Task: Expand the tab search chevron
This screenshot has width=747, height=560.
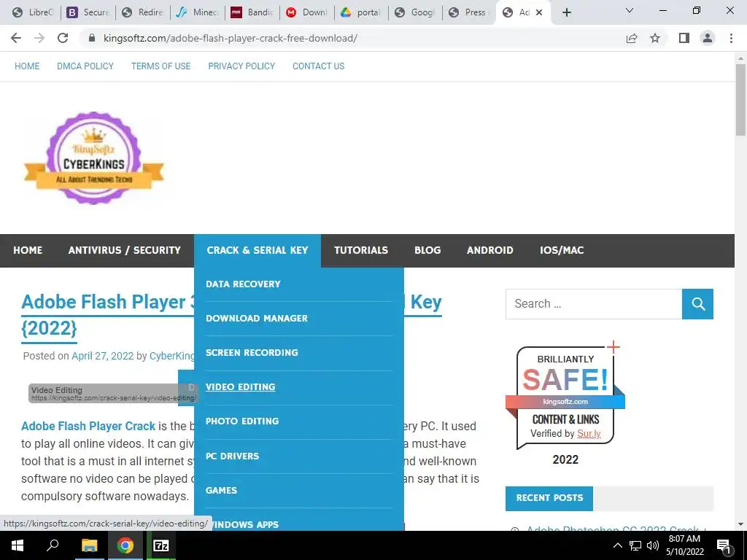Action: [630, 10]
